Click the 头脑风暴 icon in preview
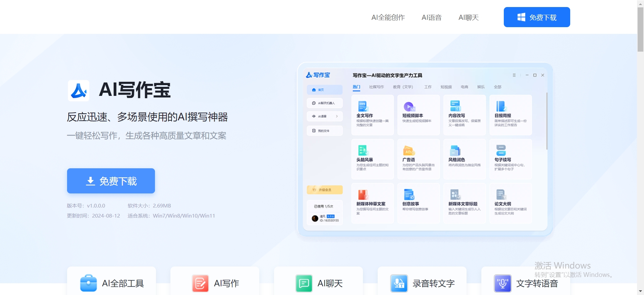 pyautogui.click(x=363, y=150)
